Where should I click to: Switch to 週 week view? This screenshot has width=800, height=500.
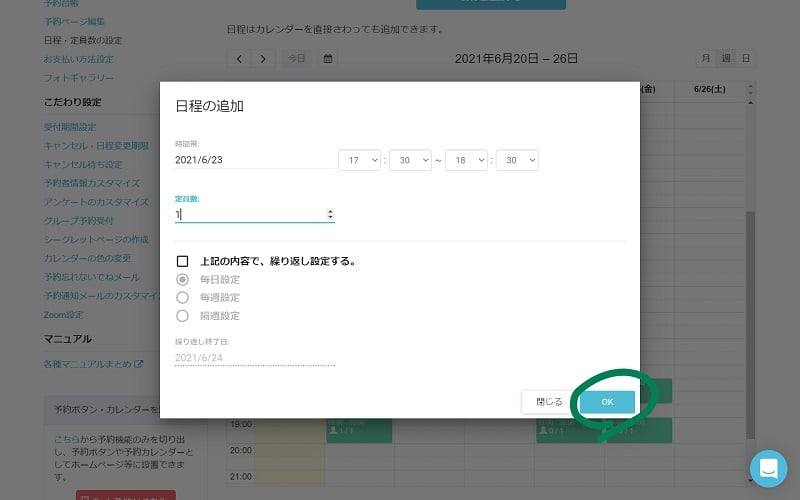726,58
